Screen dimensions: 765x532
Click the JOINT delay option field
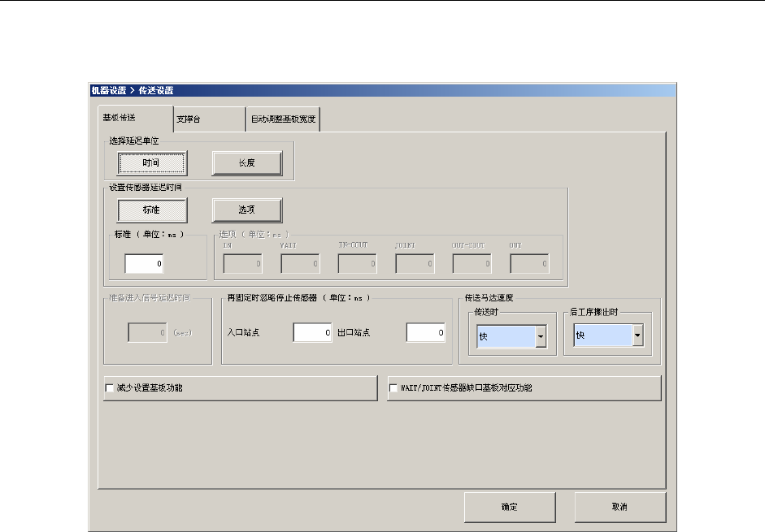(415, 263)
